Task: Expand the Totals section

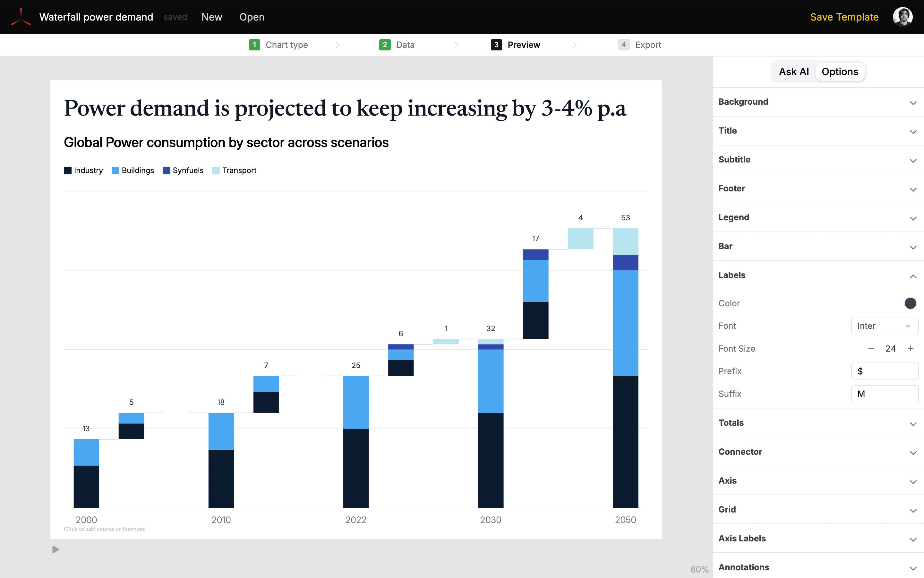Action: [818, 423]
